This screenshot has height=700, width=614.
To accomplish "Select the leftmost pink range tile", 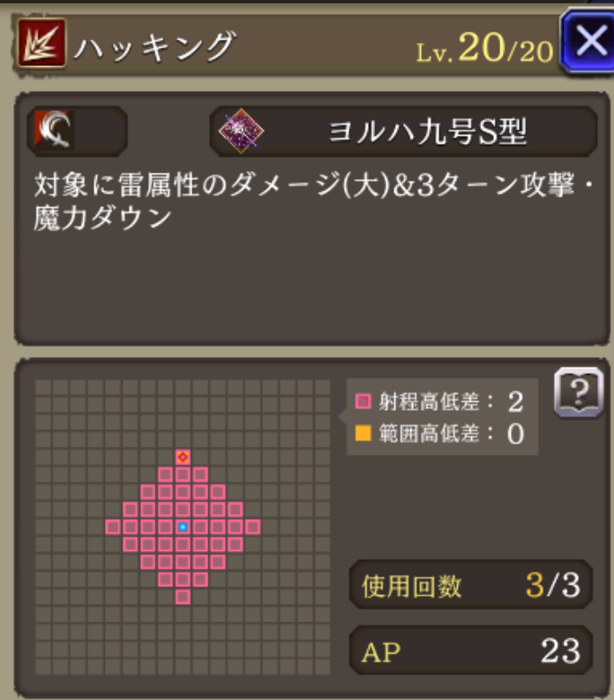I will point(113,527).
